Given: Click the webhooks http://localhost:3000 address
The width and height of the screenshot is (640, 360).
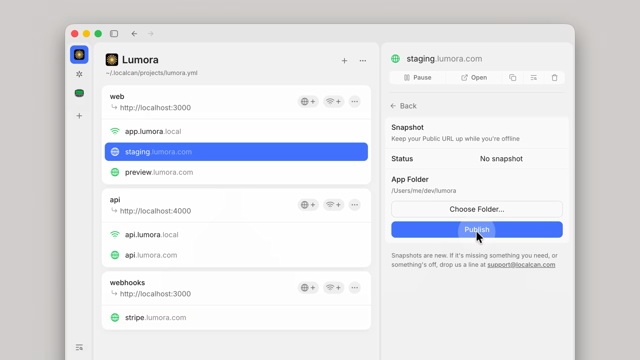Looking at the screenshot, I should tap(155, 294).
